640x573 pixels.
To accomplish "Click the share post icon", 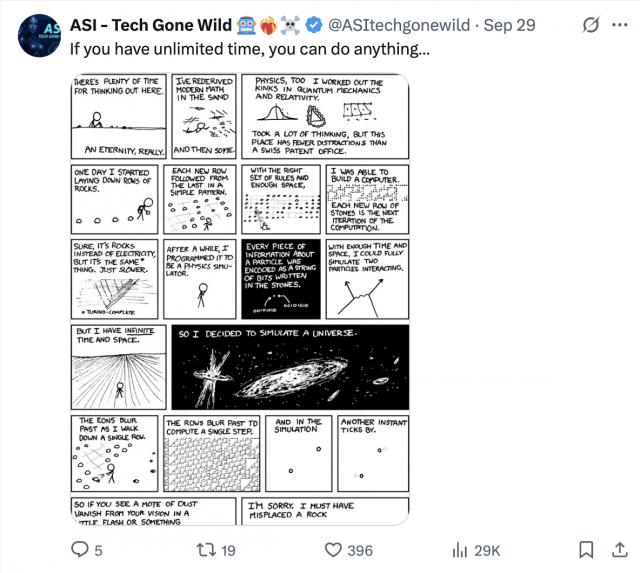I will click(620, 549).
